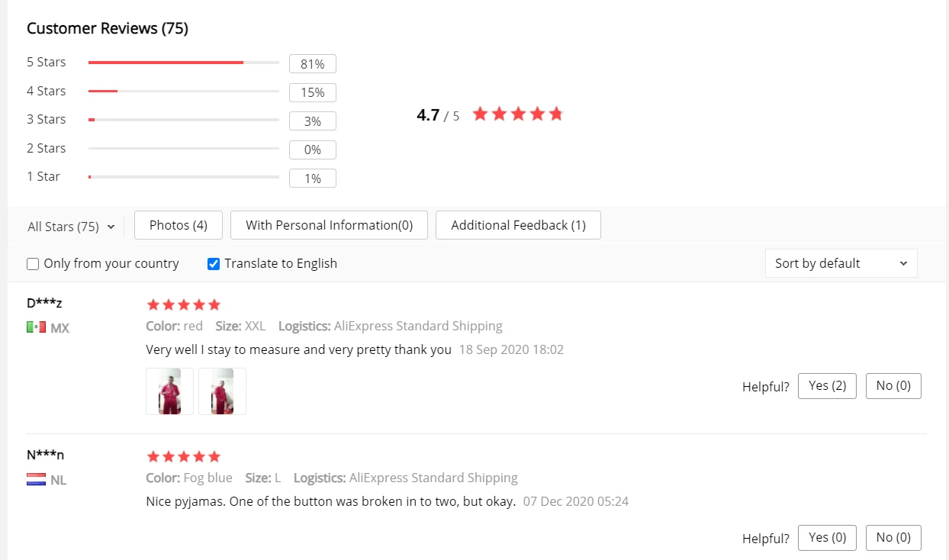This screenshot has height=560, width=949.
Task: Click the Mexico flag icon next to MX
Action: coord(36,327)
